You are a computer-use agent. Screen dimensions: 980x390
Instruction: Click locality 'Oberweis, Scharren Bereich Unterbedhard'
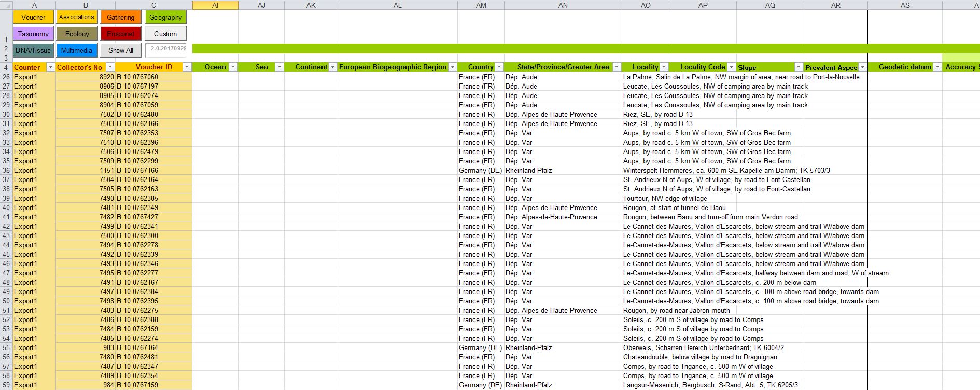click(x=704, y=347)
